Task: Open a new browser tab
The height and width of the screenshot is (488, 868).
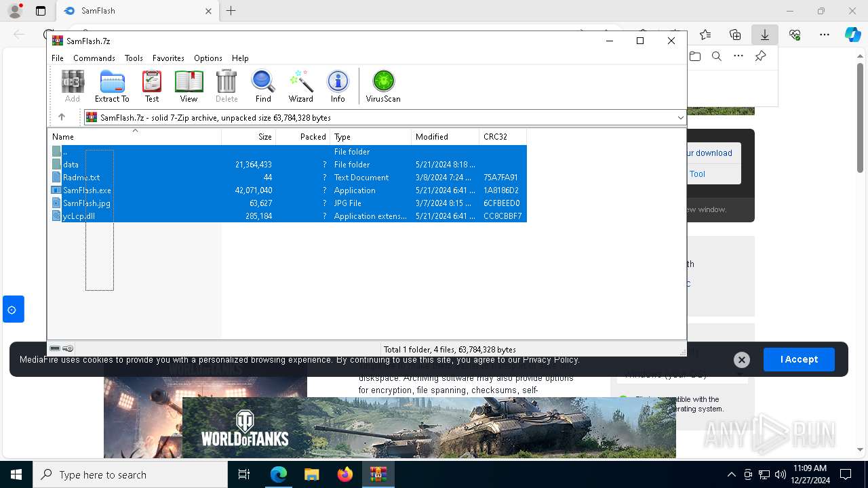Action: pyautogui.click(x=231, y=11)
